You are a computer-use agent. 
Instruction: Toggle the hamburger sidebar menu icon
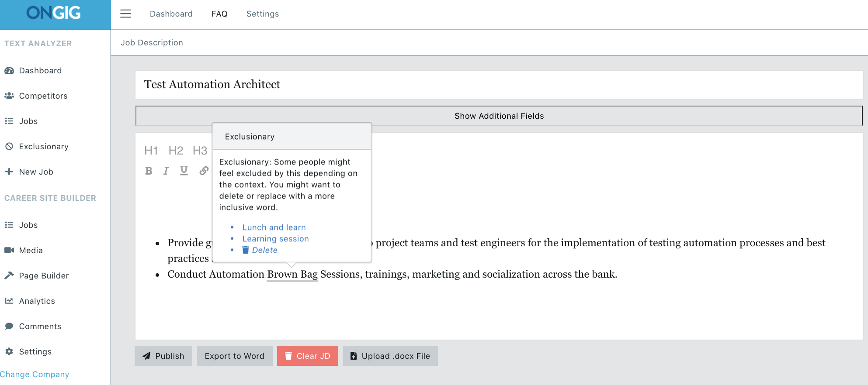click(x=125, y=14)
